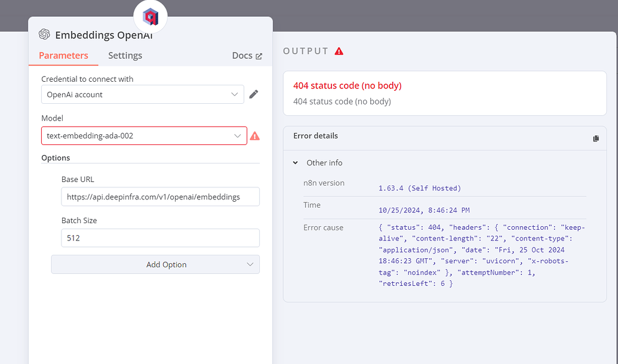Click the copy icon in Error details header
The height and width of the screenshot is (364, 618).
(595, 138)
